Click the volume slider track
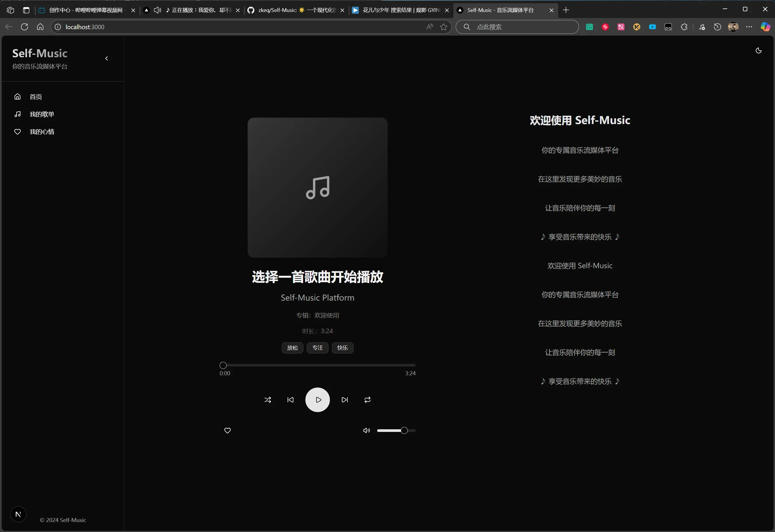Image resolution: width=775 pixels, height=532 pixels. pyautogui.click(x=390, y=431)
